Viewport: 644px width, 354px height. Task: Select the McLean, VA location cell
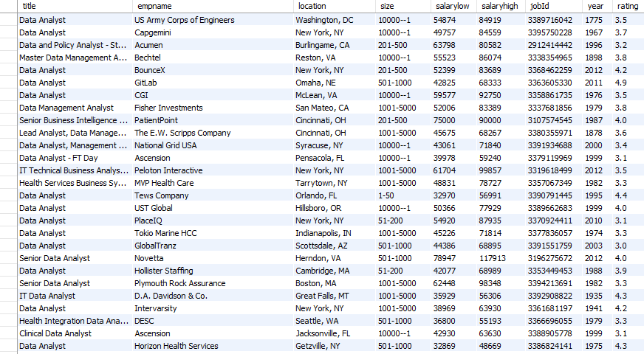coord(335,95)
